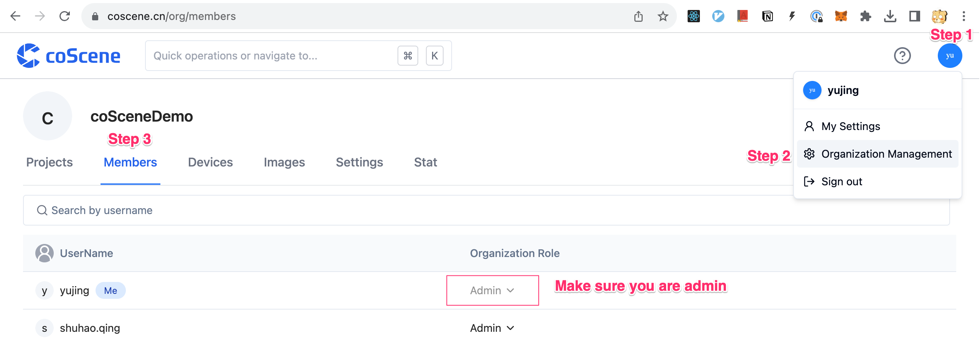Open the MetaMask fox extension
The image size is (980, 346).
(x=841, y=16)
